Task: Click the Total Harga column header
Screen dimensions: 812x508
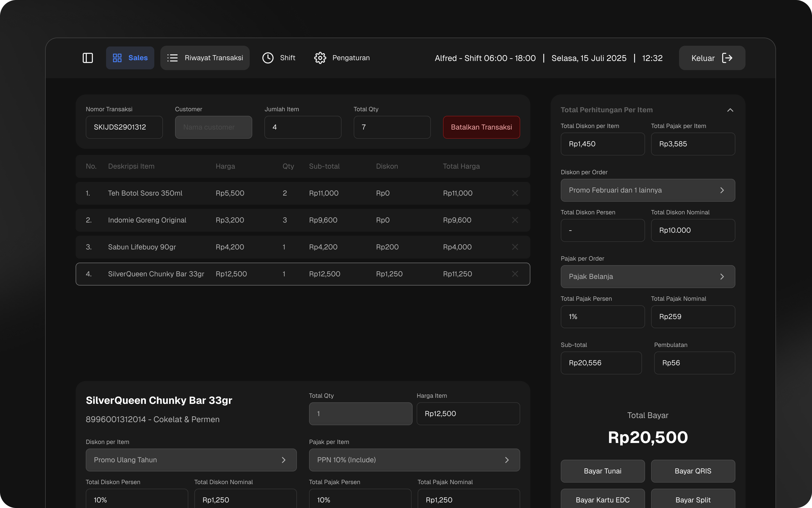Action: 461,166
